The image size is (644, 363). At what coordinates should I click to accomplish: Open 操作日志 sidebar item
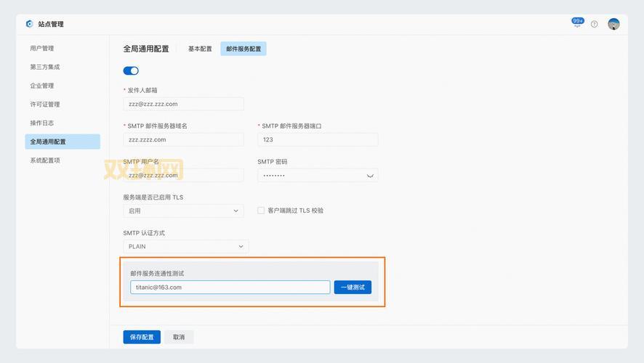click(x=42, y=123)
